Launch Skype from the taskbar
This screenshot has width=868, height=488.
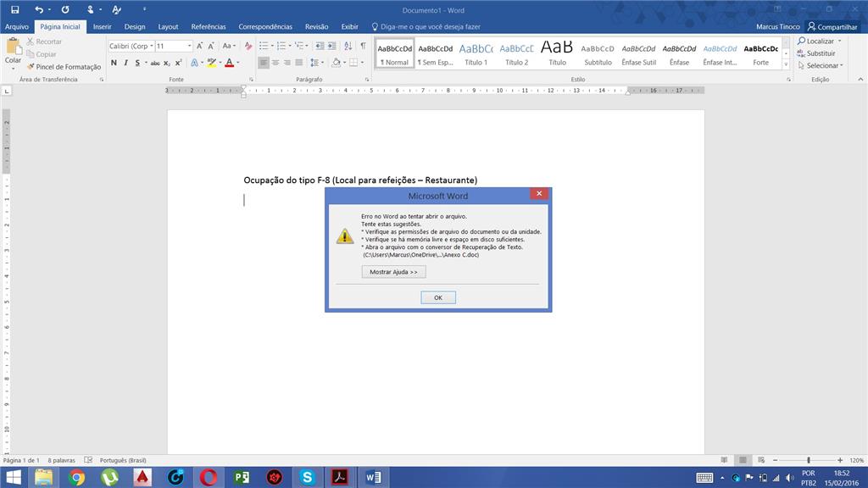307,477
